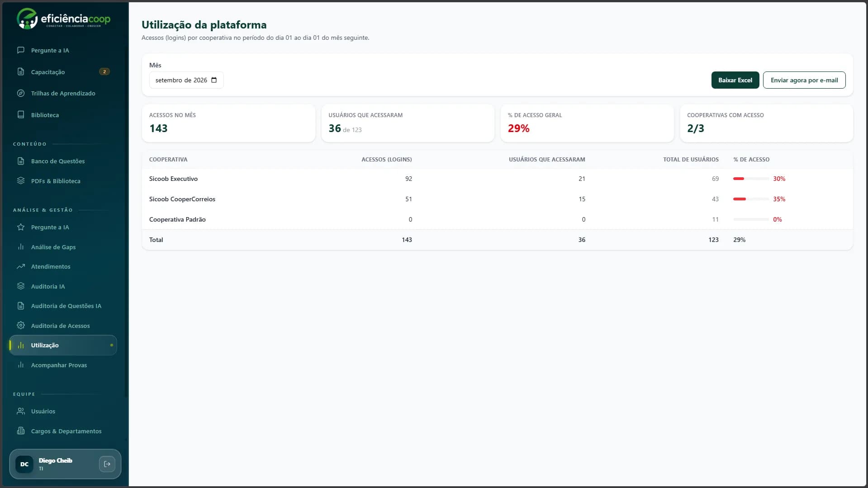Click the ACESSOS (LOGINS) column header

click(x=386, y=159)
